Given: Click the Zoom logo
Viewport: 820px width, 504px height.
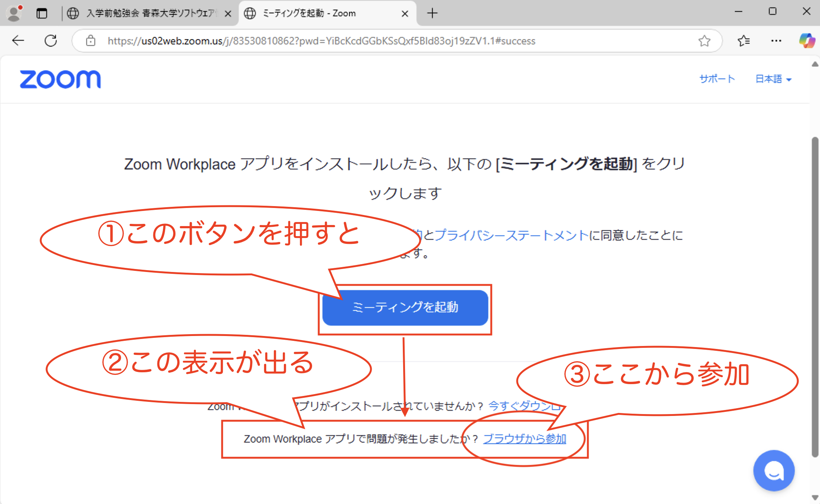Looking at the screenshot, I should click(60, 79).
